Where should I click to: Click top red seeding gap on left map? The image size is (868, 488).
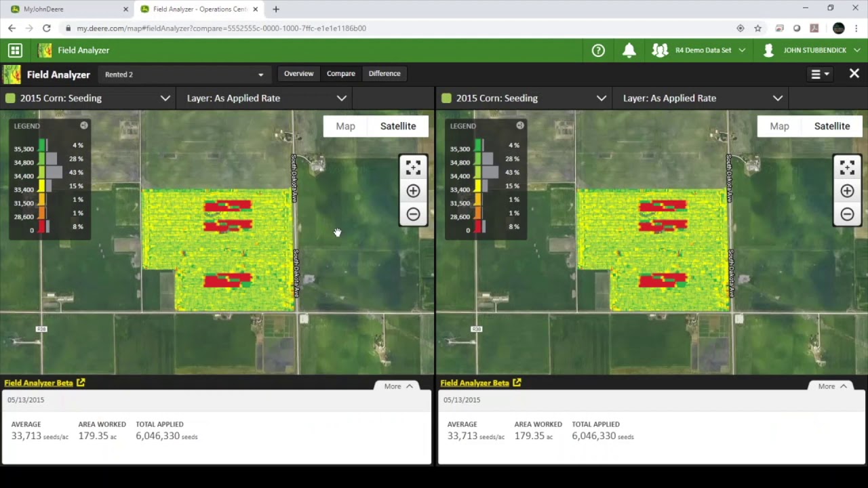point(228,205)
